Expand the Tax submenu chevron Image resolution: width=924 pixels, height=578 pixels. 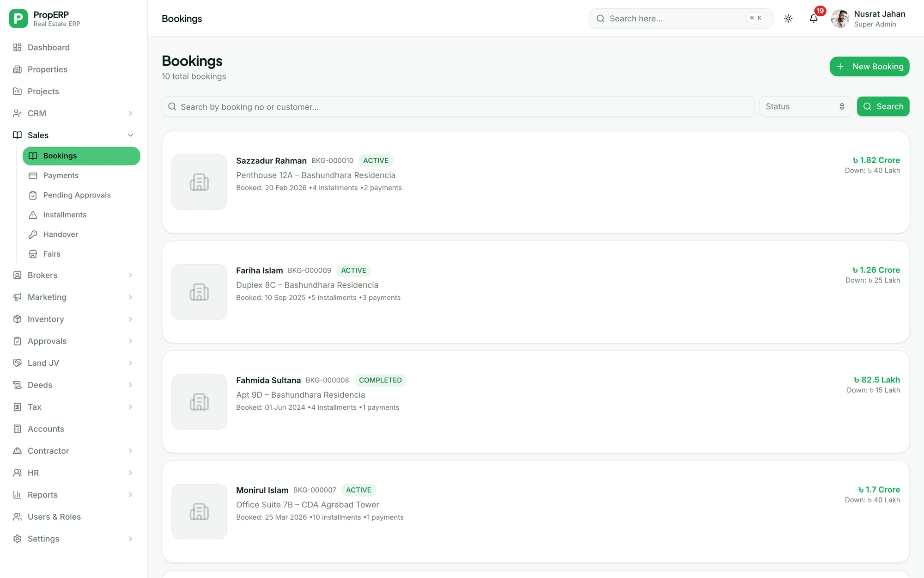(x=130, y=407)
